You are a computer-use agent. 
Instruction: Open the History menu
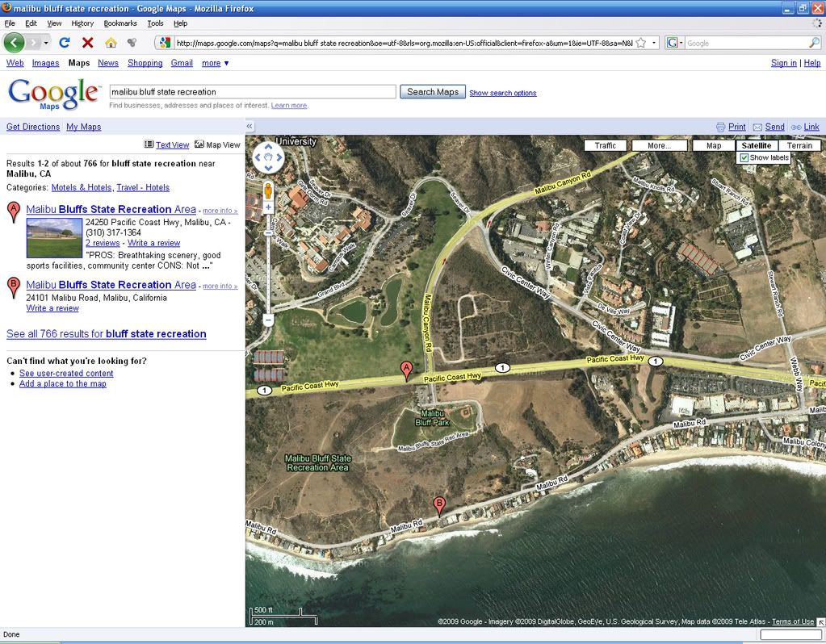click(82, 23)
